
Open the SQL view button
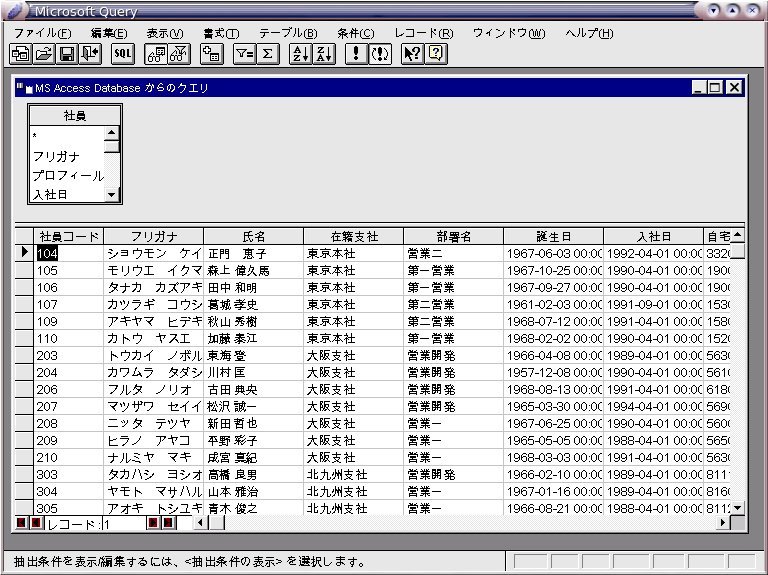[x=122, y=54]
